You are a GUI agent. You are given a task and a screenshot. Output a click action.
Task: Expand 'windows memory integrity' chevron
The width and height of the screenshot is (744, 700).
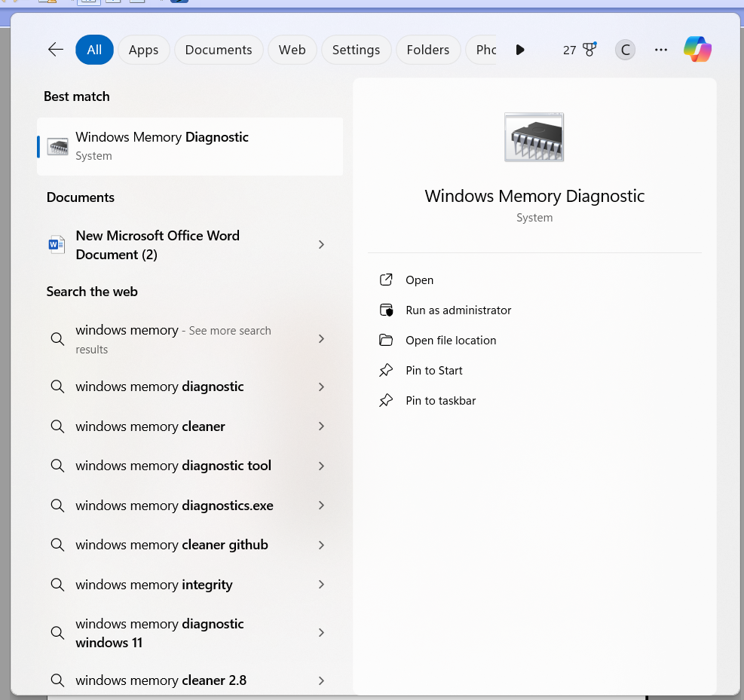click(321, 584)
